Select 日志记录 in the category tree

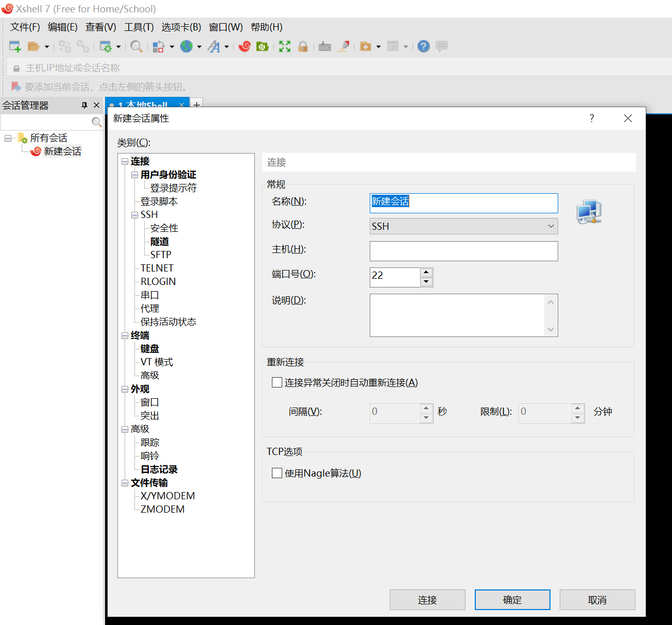(159, 469)
